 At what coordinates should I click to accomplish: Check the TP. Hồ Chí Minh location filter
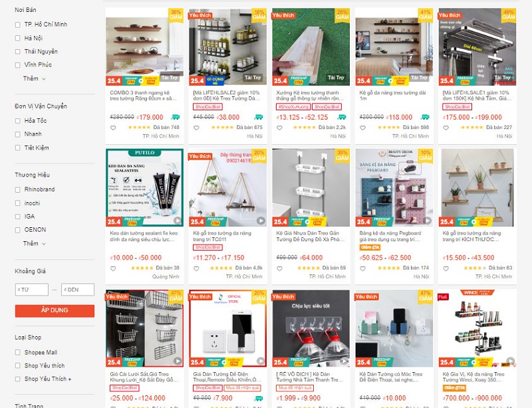pyautogui.click(x=18, y=25)
